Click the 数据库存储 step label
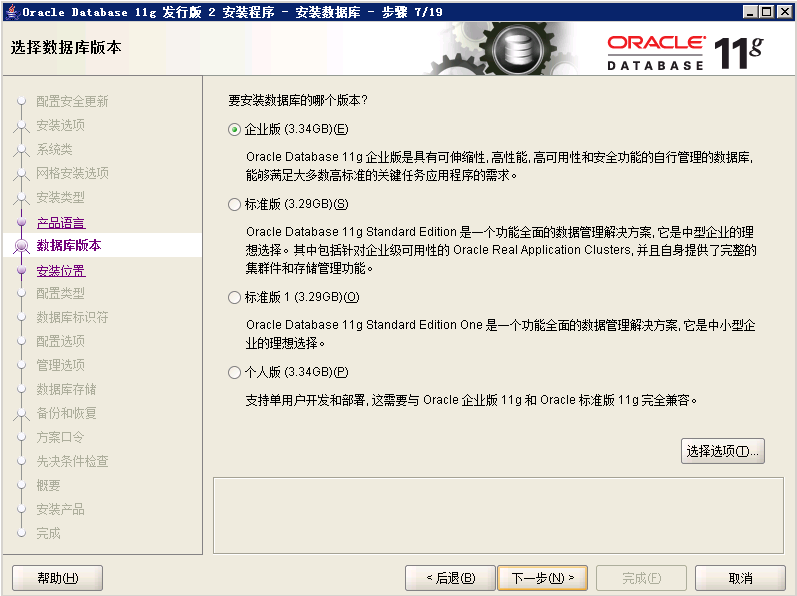Viewport: 797px width, 596px height. pyautogui.click(x=66, y=389)
